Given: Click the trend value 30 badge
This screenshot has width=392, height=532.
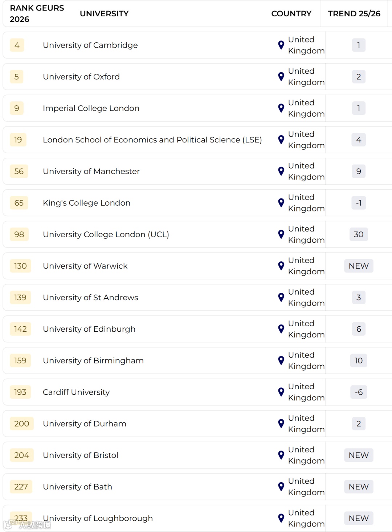Looking at the screenshot, I should [x=358, y=234].
